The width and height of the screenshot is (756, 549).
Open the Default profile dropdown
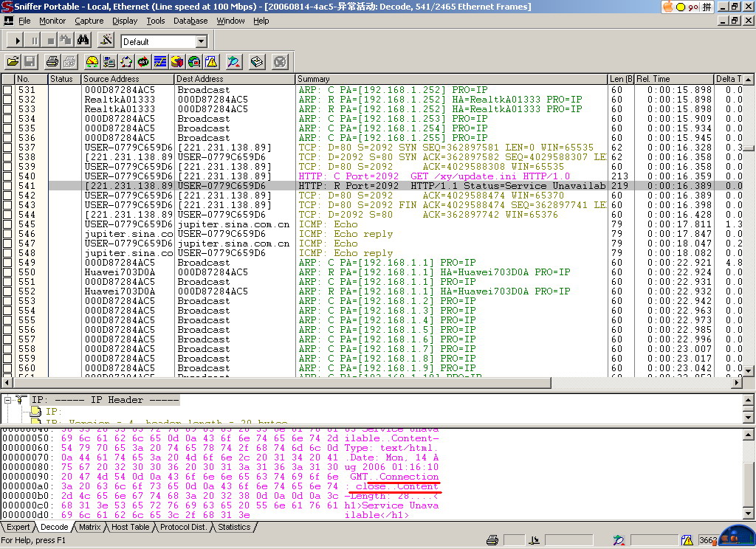[201, 41]
